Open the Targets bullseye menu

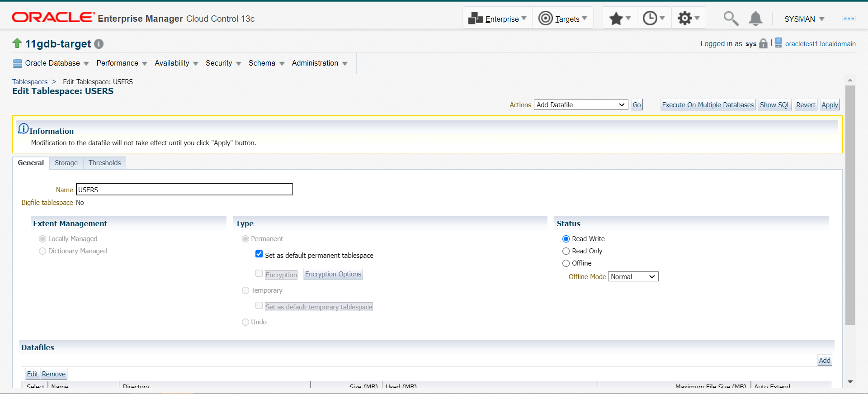point(546,18)
